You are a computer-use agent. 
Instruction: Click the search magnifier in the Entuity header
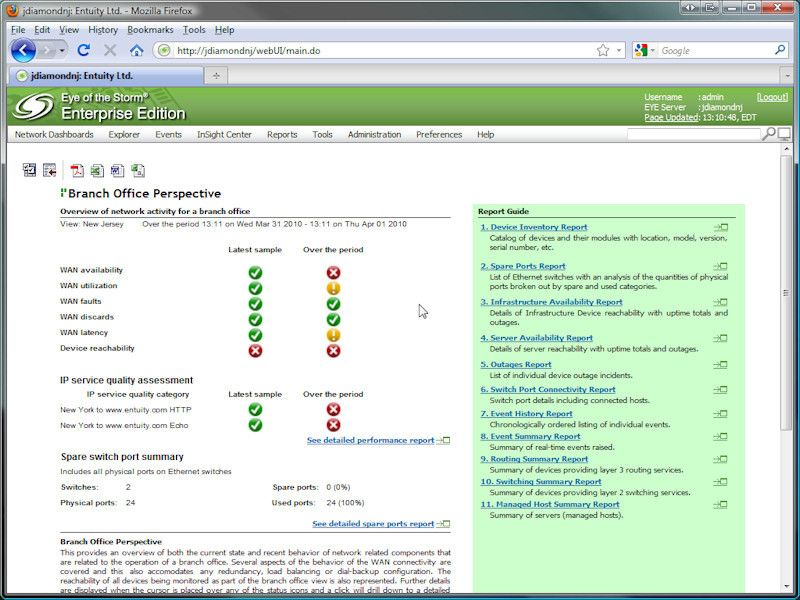coord(768,134)
